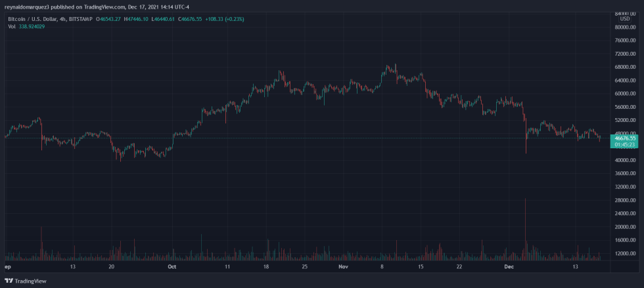This screenshot has height=288, width=644.
Task: Click the change value +108.33 (+0.23%)
Action: click(x=224, y=19)
